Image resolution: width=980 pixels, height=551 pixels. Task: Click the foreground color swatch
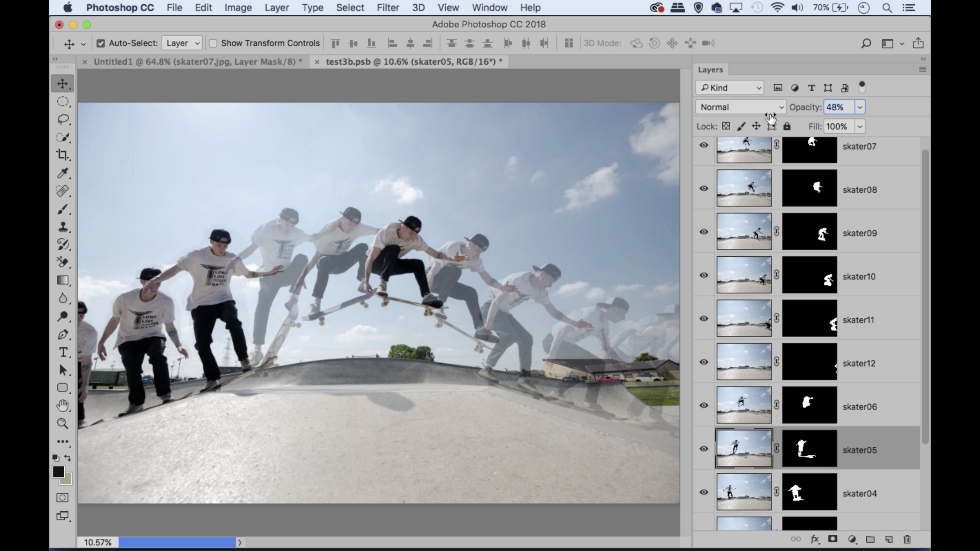pos(58,471)
